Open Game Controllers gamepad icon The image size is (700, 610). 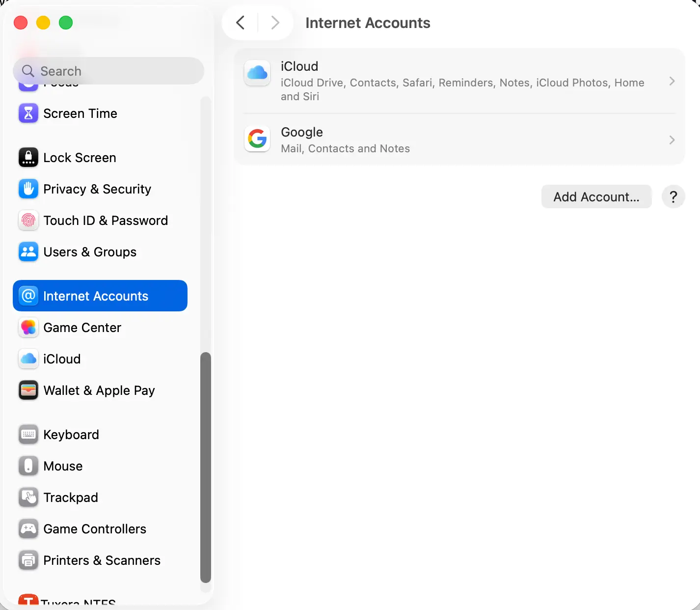tap(28, 529)
